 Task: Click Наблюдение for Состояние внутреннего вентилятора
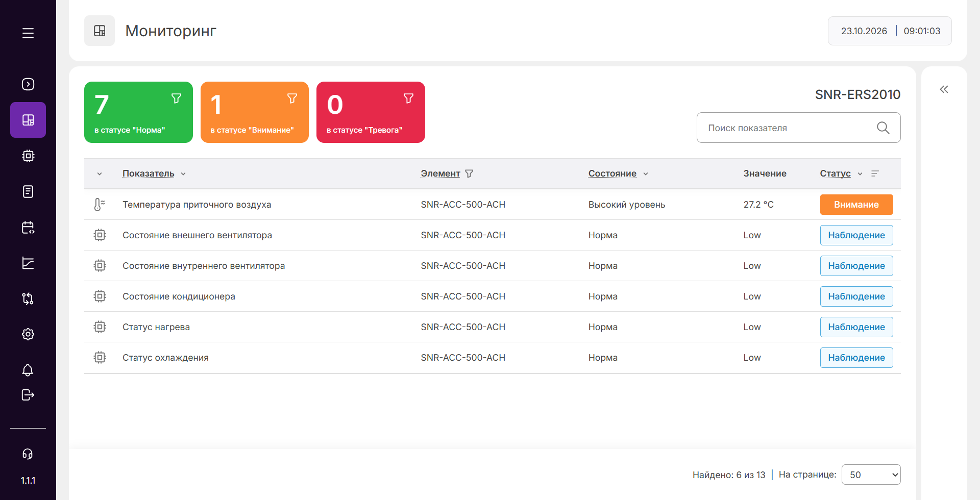856,266
